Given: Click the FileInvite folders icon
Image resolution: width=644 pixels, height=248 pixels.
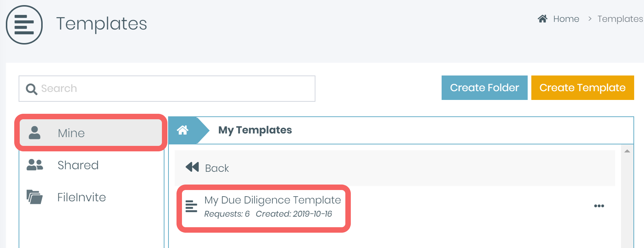Looking at the screenshot, I should 35,197.
